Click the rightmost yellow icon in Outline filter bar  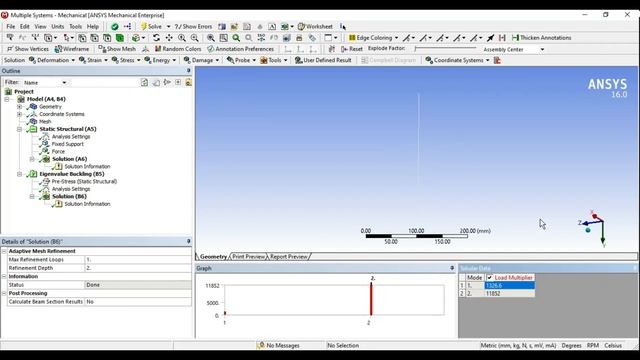click(x=188, y=82)
